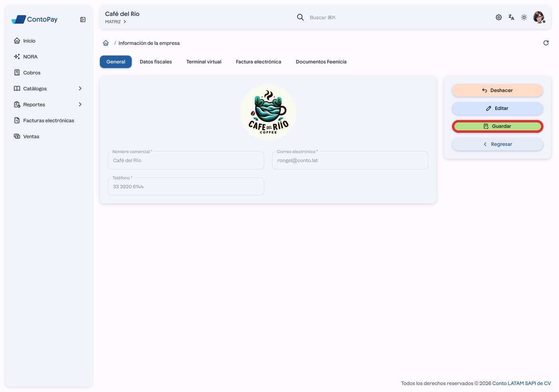Viewport: 559px width, 392px height.
Task: Open the Ventas sidebar icon
Action: point(17,136)
